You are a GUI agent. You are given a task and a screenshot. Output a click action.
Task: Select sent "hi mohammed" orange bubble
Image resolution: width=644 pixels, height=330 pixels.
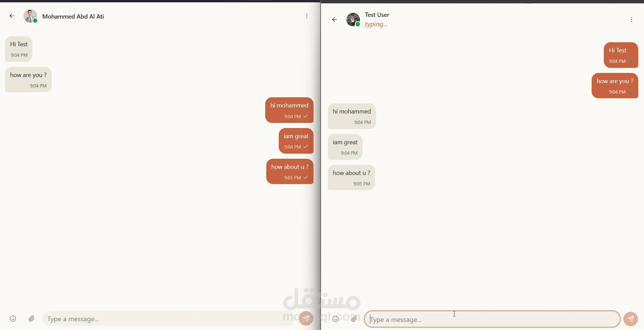tap(289, 110)
